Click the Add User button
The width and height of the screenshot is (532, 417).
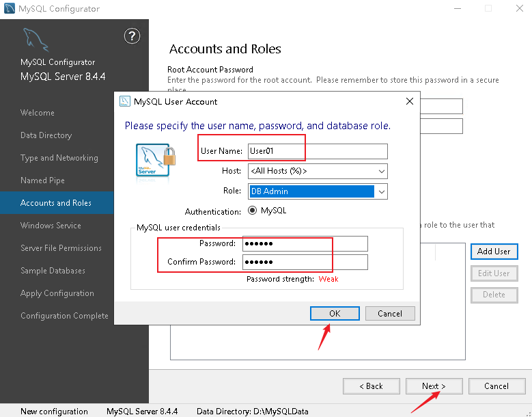494,252
